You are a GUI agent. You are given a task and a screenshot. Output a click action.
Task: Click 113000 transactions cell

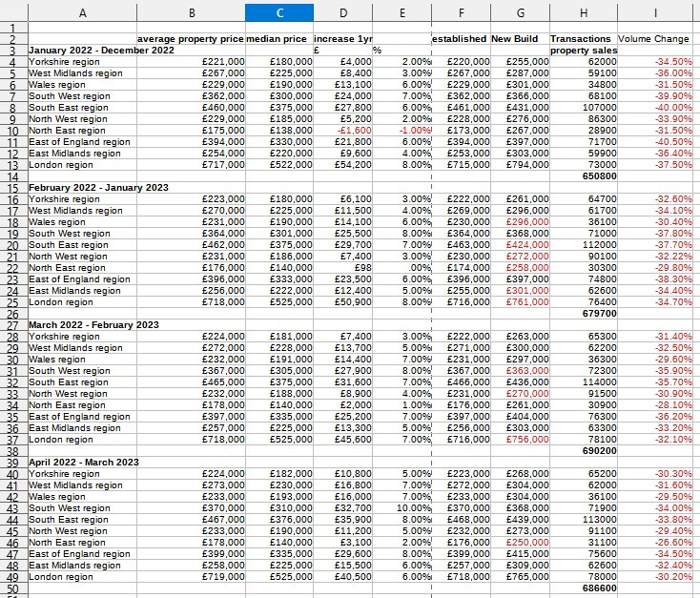click(x=584, y=520)
